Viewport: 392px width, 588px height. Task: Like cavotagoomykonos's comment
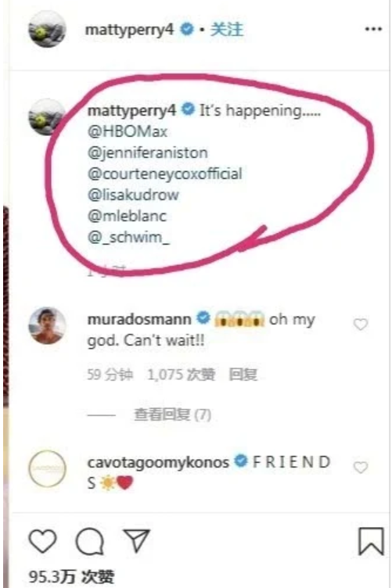[361, 468]
